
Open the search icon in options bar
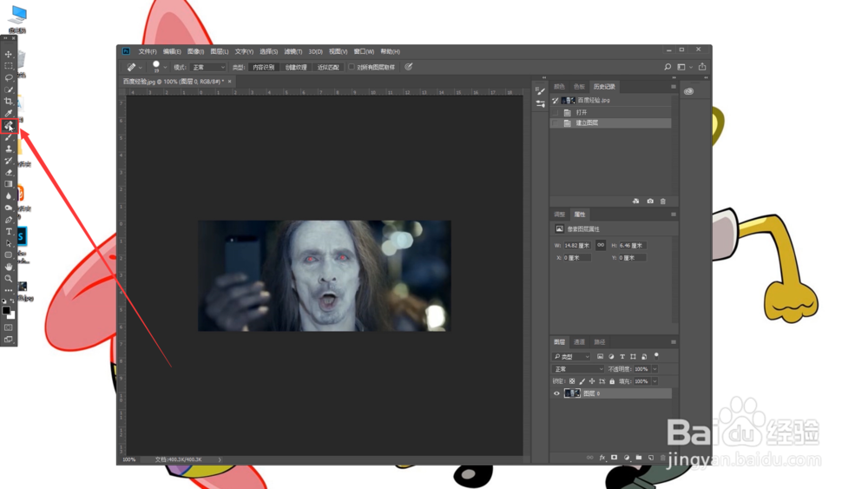[667, 67]
